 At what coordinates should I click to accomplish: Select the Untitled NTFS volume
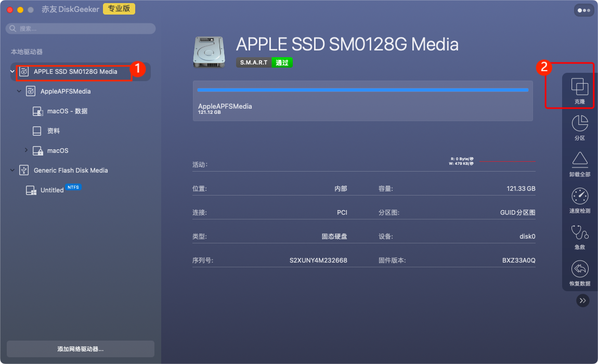click(x=52, y=190)
